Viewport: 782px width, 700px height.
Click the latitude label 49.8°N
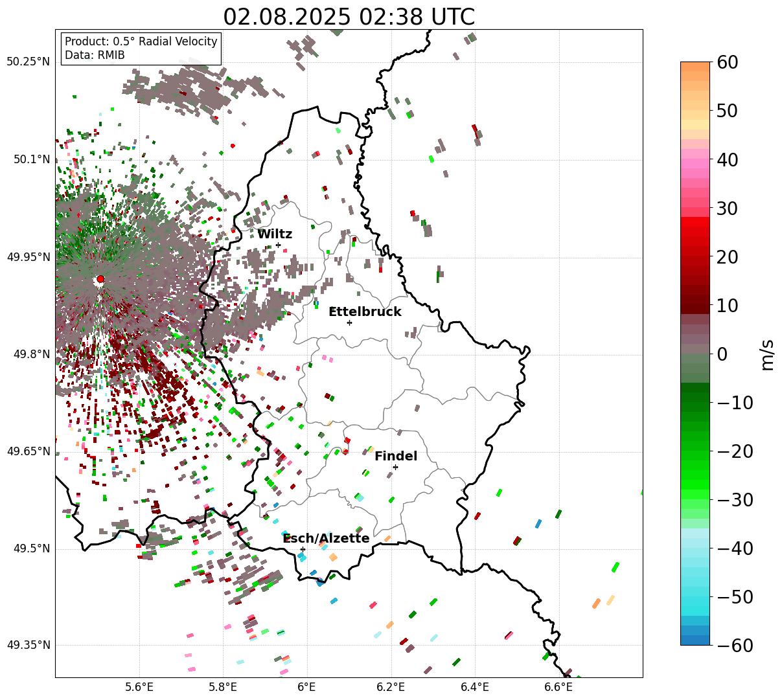32,354
